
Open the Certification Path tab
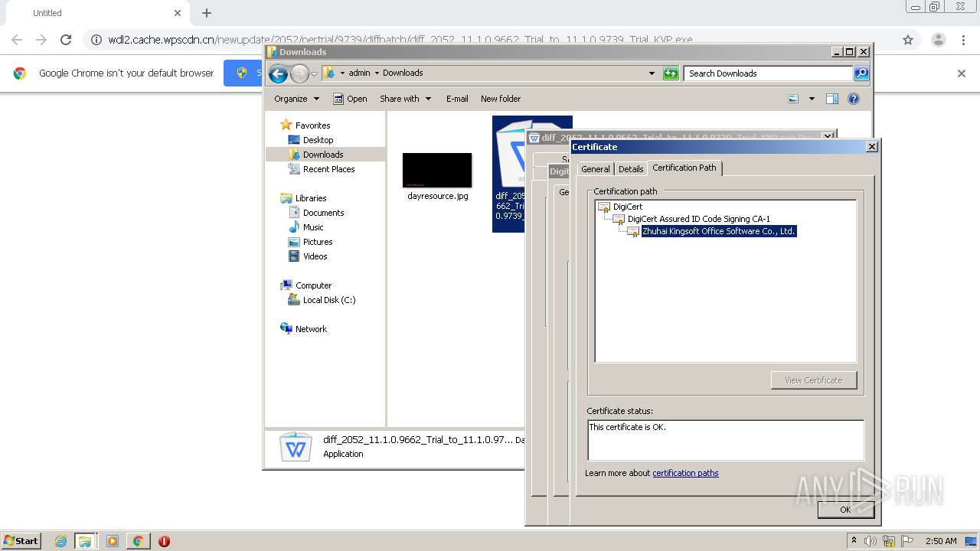tap(684, 168)
